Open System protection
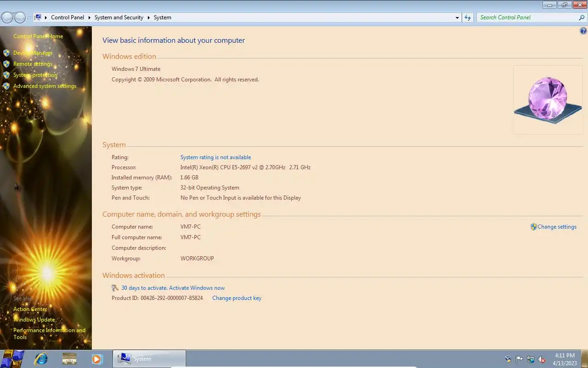Image resolution: width=588 pixels, height=368 pixels. (35, 75)
